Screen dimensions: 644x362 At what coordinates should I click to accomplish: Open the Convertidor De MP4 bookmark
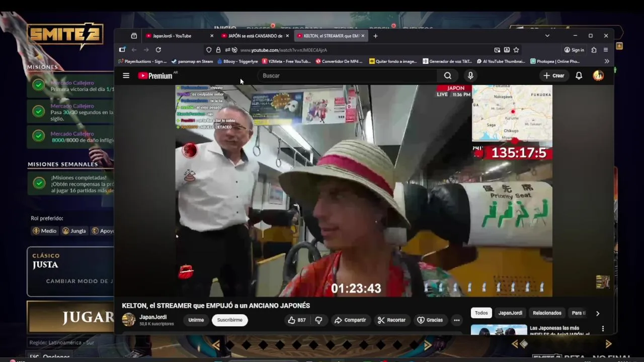tap(339, 61)
